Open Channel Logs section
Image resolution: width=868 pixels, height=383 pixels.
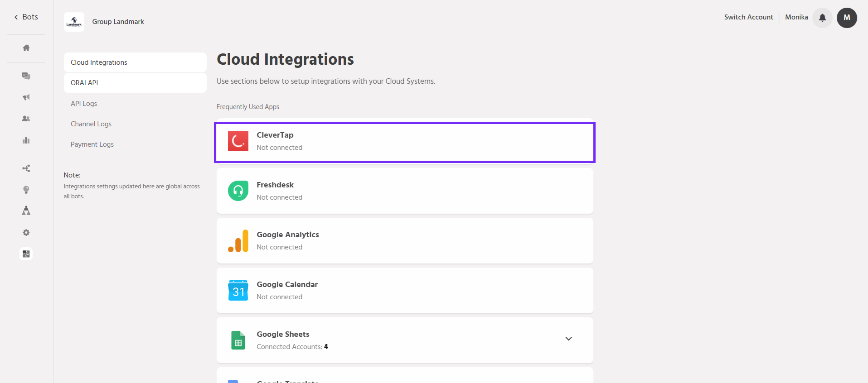[91, 124]
